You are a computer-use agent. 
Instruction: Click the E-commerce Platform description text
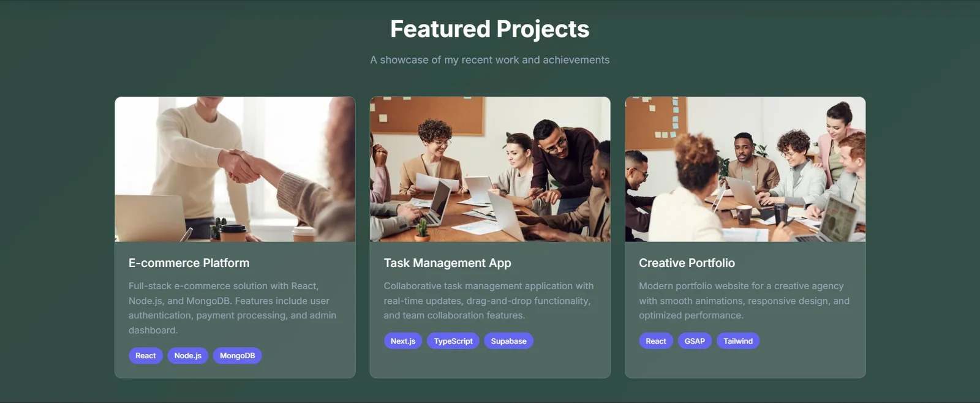pyautogui.click(x=233, y=308)
